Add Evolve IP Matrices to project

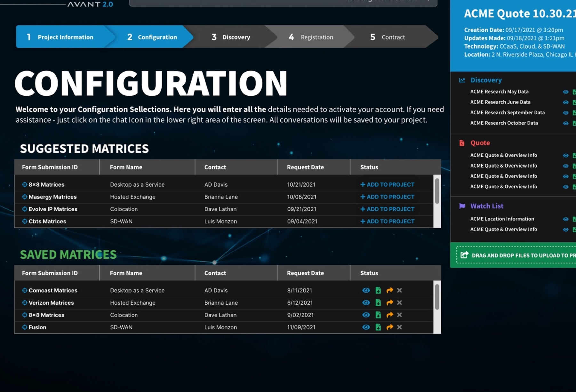(x=387, y=209)
